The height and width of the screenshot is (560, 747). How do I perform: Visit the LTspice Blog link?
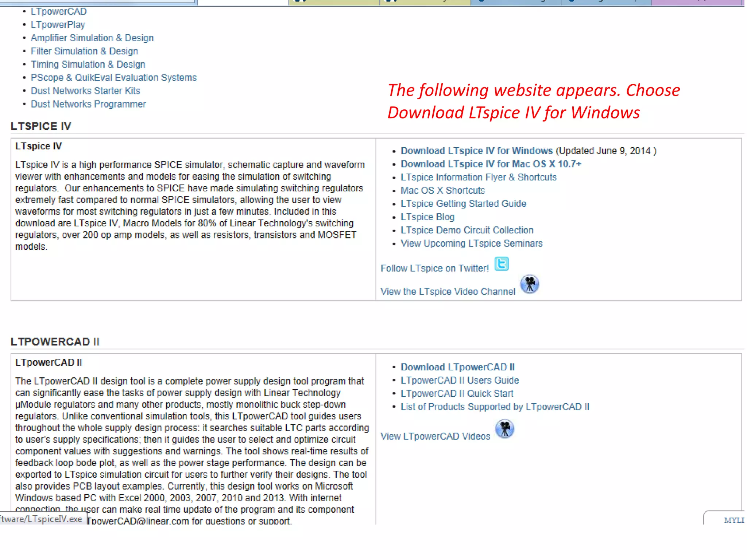pyautogui.click(x=427, y=217)
